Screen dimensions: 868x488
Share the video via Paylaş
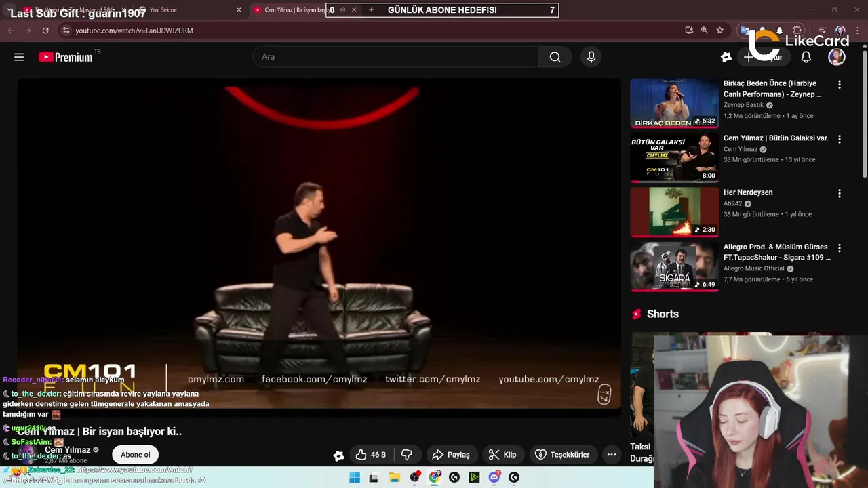click(x=451, y=455)
